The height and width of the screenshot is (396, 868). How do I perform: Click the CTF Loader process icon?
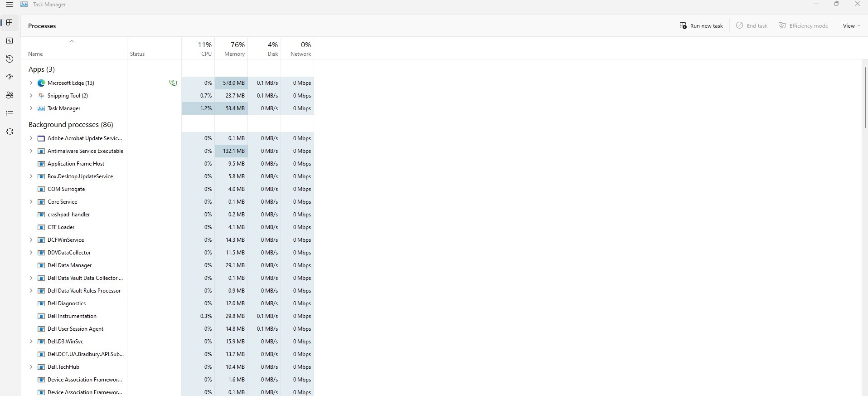[x=41, y=227]
